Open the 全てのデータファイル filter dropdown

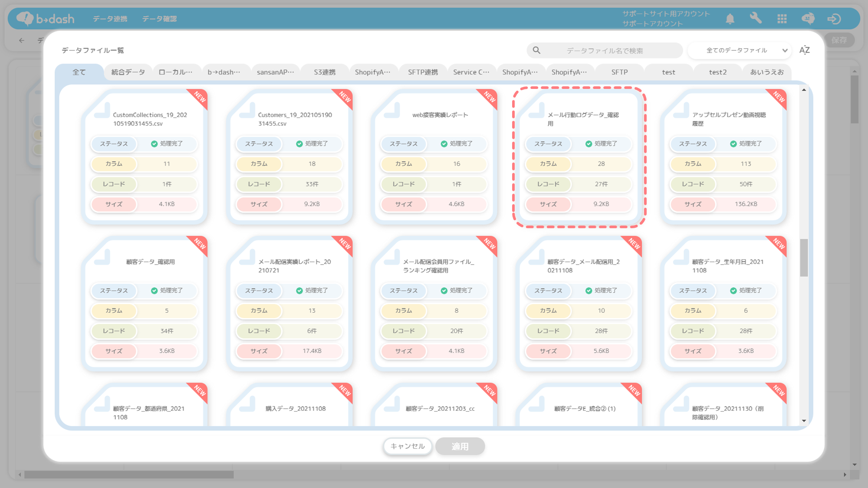click(740, 50)
